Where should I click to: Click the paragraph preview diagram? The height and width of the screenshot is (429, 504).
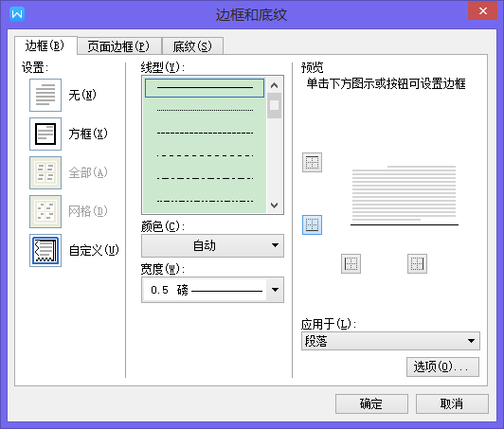tap(404, 195)
